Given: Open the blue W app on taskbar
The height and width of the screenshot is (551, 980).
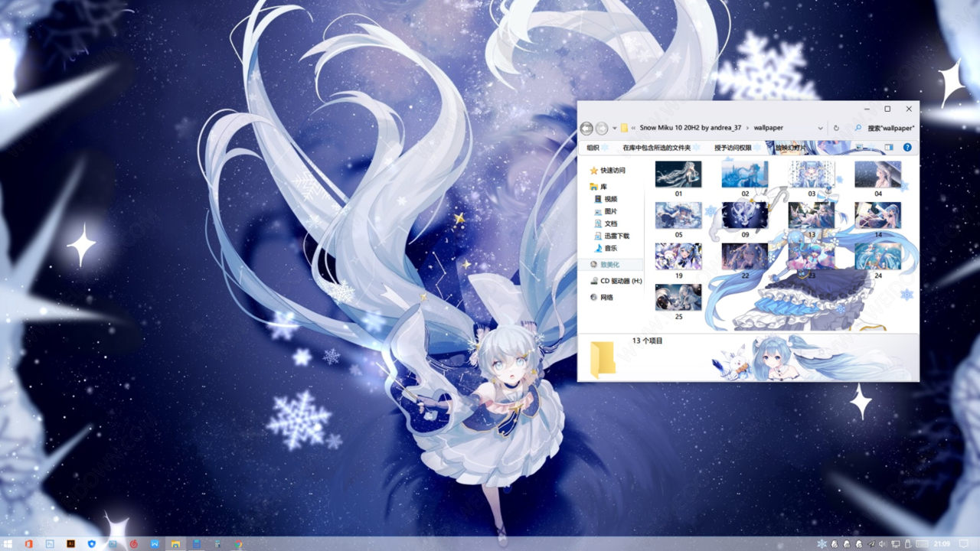Looking at the screenshot, I should tap(155, 544).
